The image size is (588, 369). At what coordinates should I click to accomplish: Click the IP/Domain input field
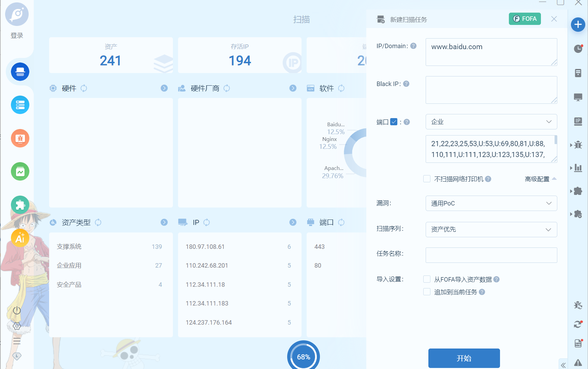point(491,52)
